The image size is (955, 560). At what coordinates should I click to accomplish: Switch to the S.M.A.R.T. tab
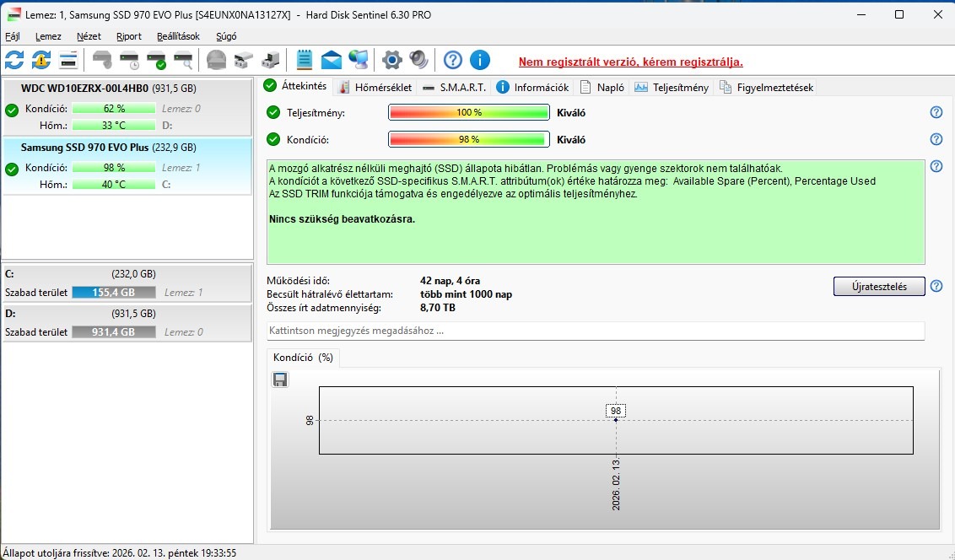[455, 88]
